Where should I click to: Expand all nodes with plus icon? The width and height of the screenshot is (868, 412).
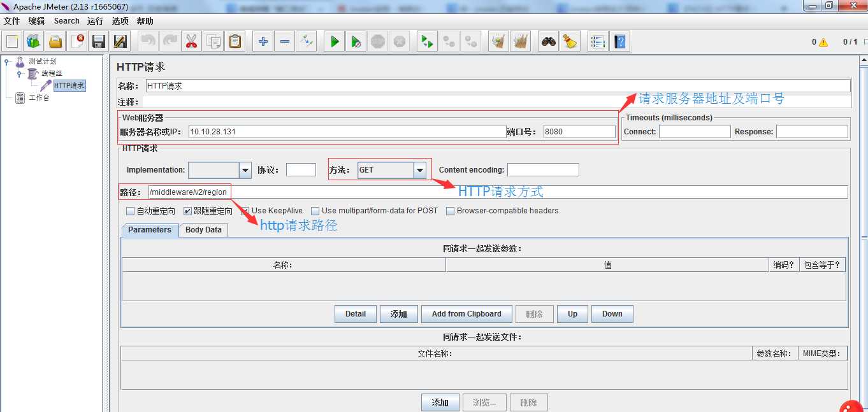pos(263,41)
